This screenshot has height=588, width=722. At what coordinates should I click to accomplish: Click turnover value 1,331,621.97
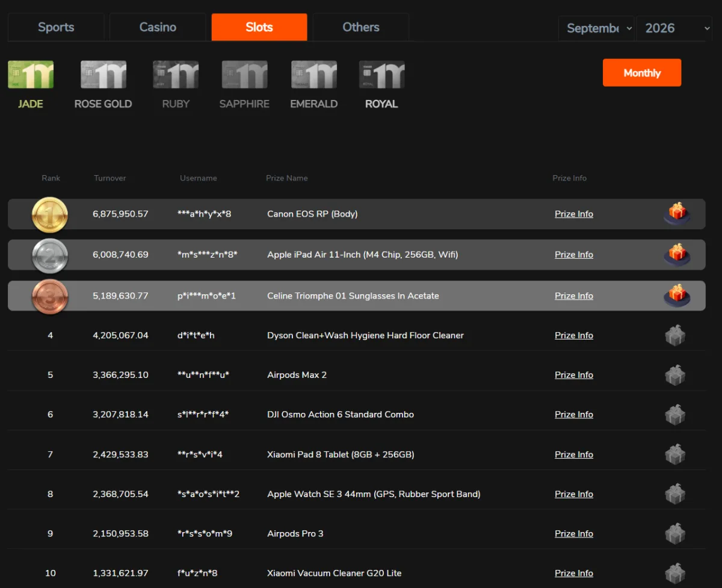[120, 574]
